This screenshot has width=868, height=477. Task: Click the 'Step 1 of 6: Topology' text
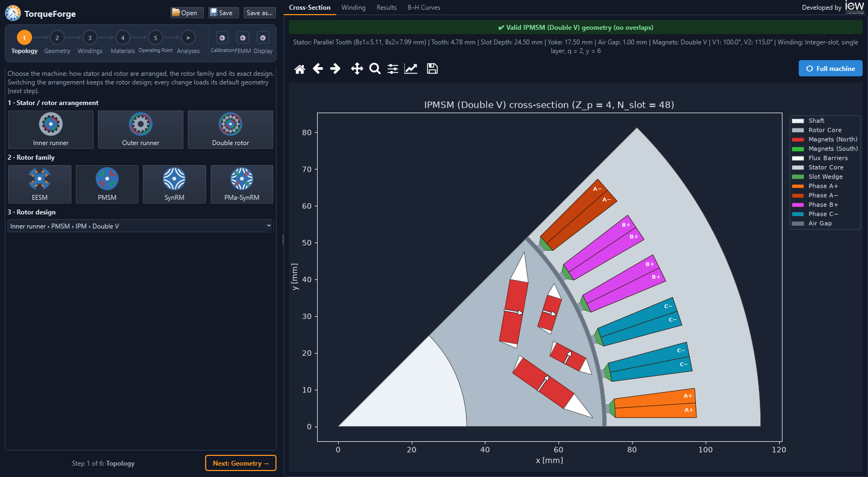coord(103,463)
